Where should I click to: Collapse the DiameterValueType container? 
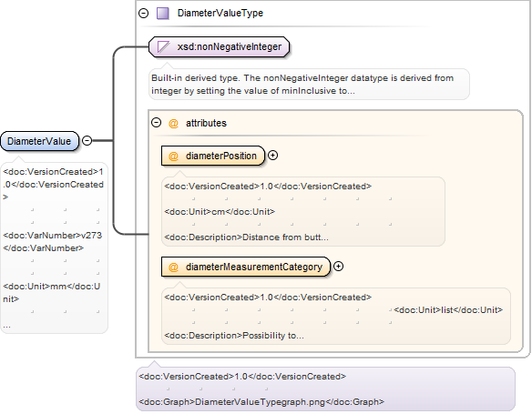(x=144, y=14)
